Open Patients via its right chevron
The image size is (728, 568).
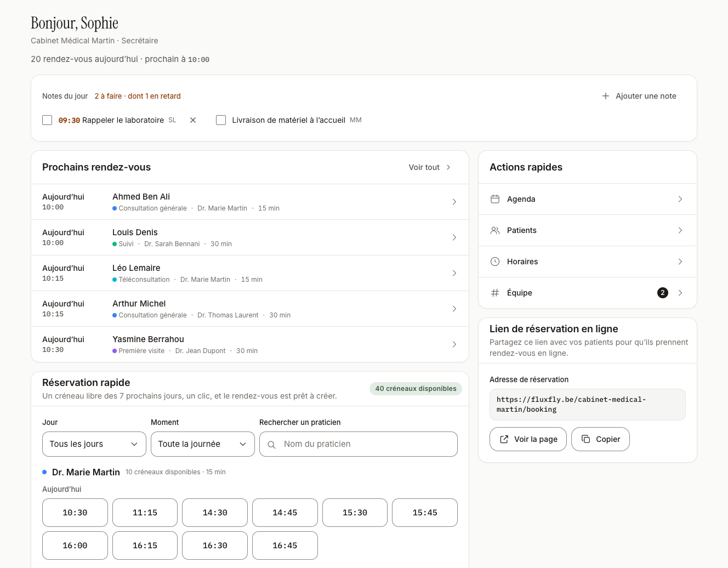click(680, 230)
